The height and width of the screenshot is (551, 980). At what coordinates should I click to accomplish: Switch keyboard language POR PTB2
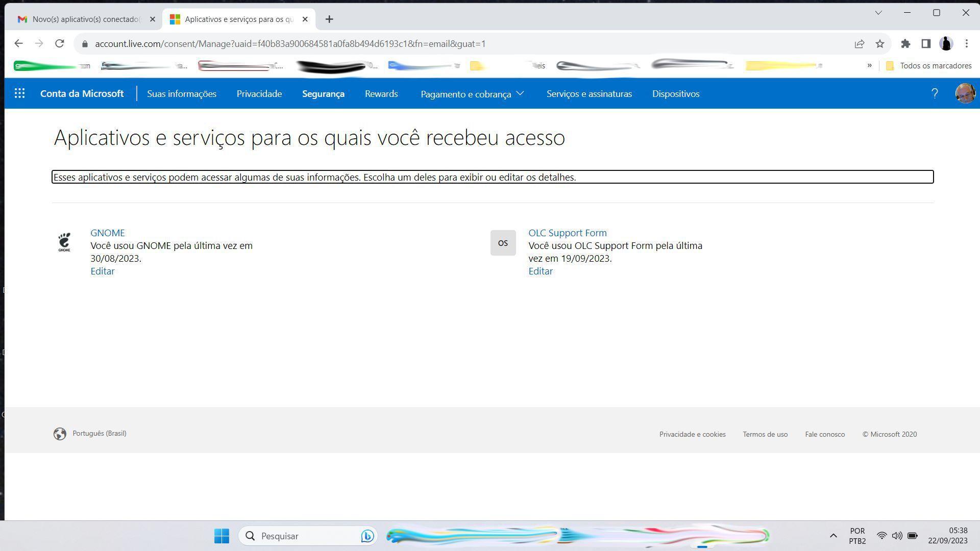[x=857, y=536]
